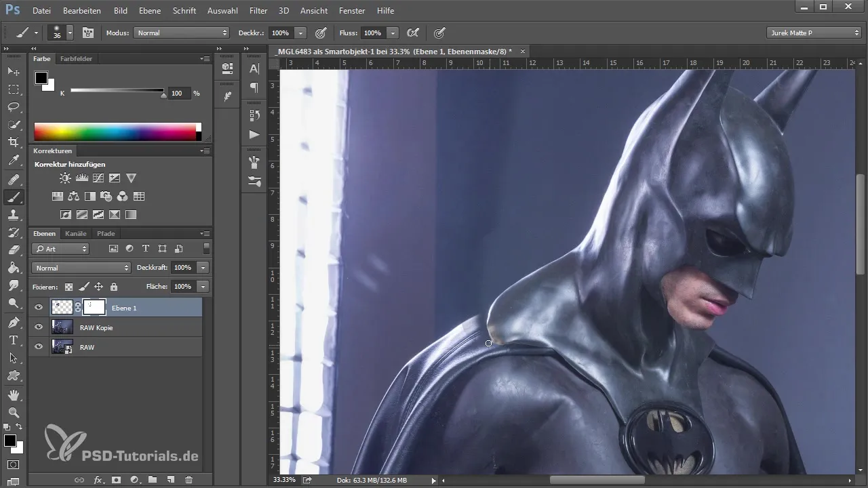
Task: Select the Rectangular Marquee tool
Action: [x=14, y=89]
